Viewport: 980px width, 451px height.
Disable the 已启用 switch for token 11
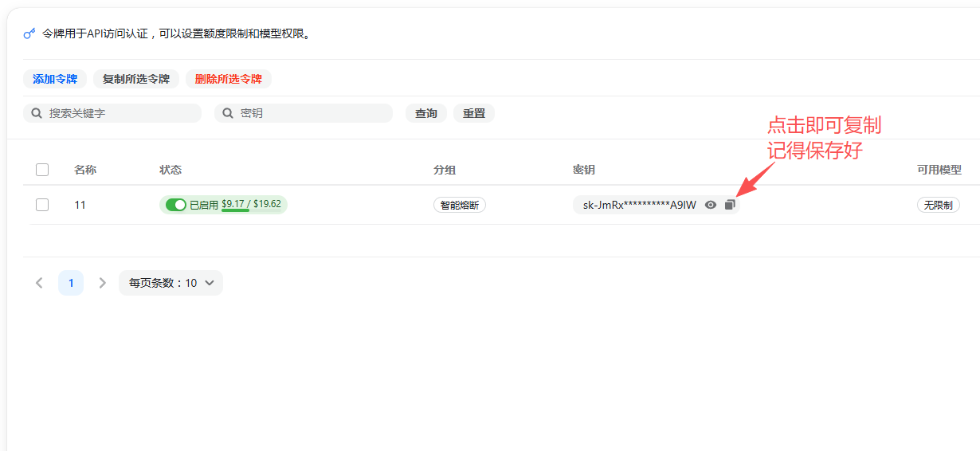(x=175, y=205)
